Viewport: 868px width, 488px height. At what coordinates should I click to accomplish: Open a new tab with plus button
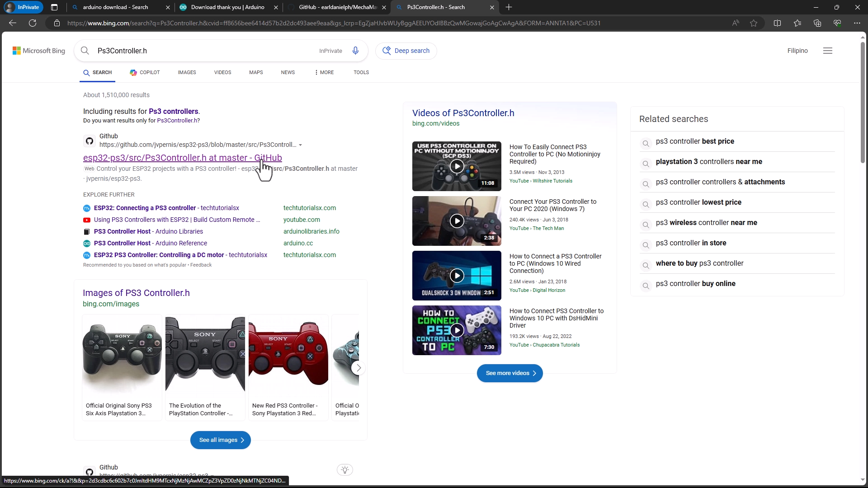[509, 7]
